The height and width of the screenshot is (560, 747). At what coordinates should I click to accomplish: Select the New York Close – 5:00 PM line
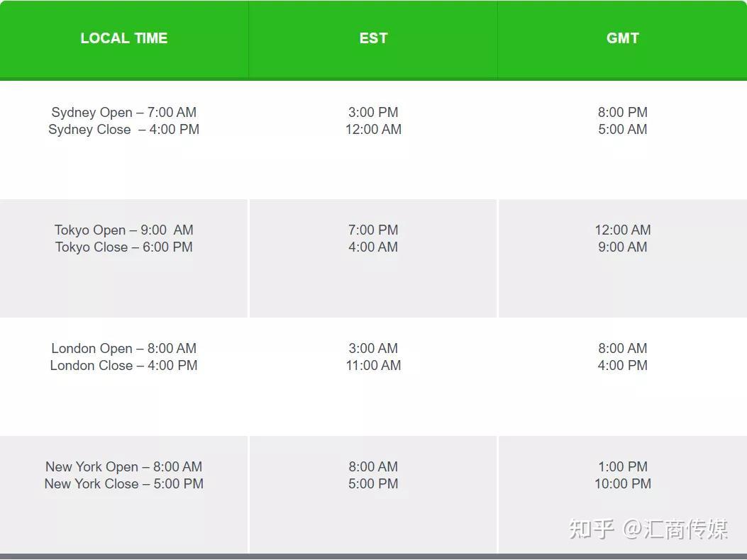124,484
